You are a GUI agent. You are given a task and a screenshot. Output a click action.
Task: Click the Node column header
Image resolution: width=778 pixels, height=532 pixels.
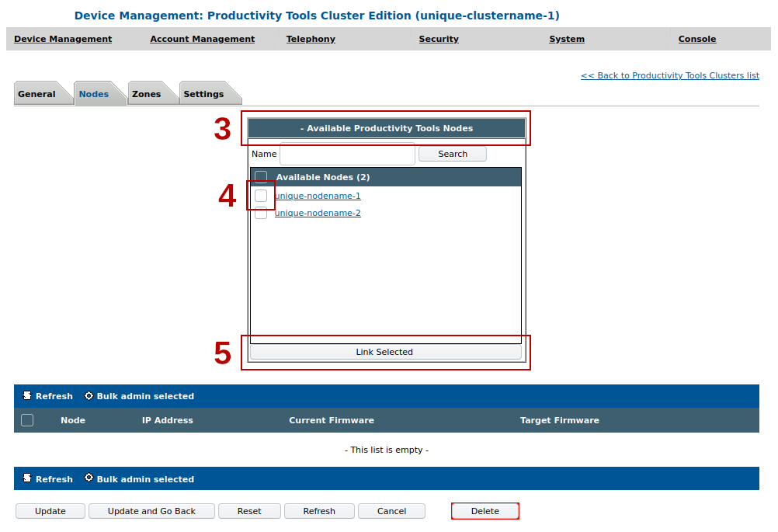[x=73, y=420]
